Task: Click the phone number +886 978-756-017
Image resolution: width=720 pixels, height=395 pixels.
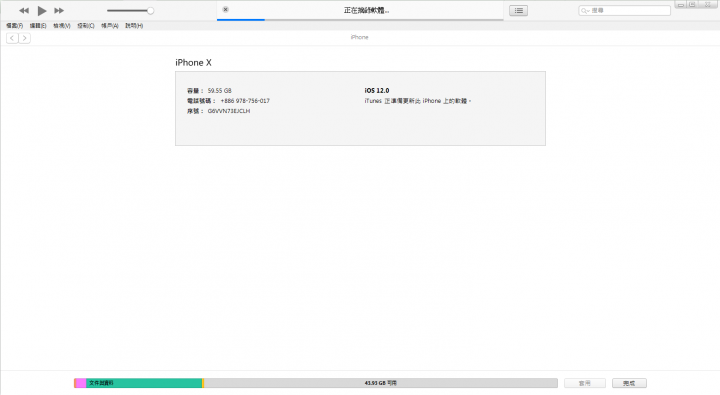Action: pos(245,101)
